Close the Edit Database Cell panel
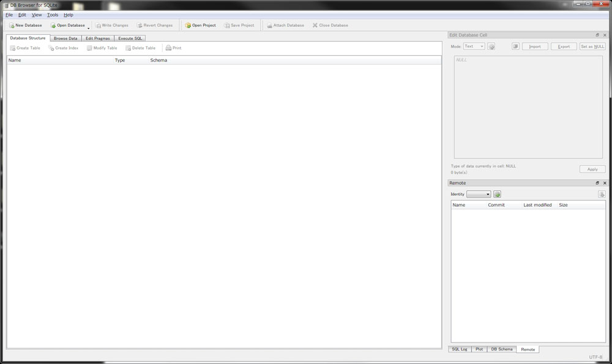This screenshot has width=612, height=364. [x=605, y=35]
